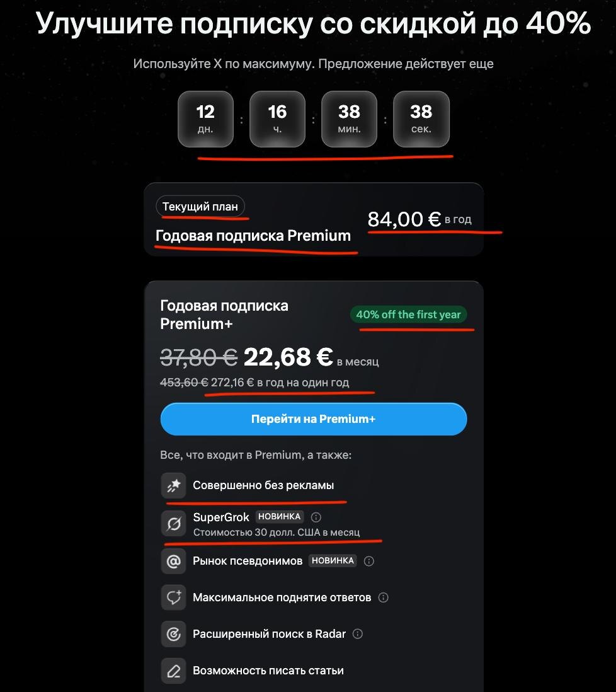This screenshot has height=692, width=616.
Task: Click the НОВИНКА tag next to SuperGrok
Action: pyautogui.click(x=280, y=517)
